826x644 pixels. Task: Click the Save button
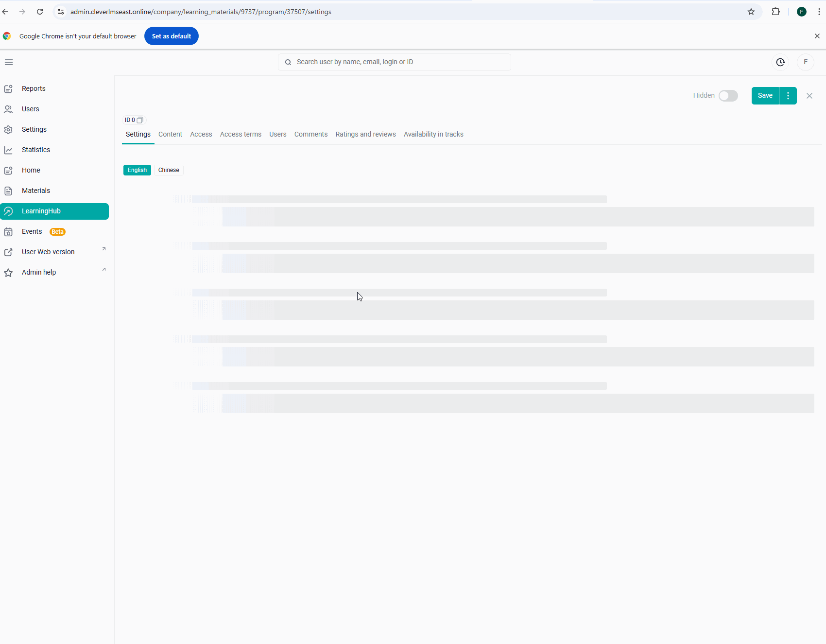(765, 96)
